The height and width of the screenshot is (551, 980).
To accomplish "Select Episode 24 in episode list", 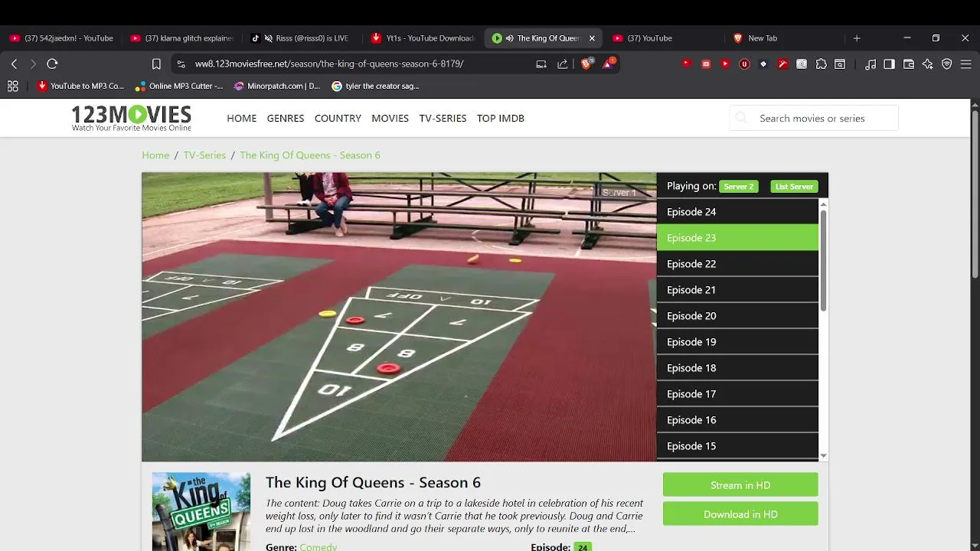I will click(737, 212).
